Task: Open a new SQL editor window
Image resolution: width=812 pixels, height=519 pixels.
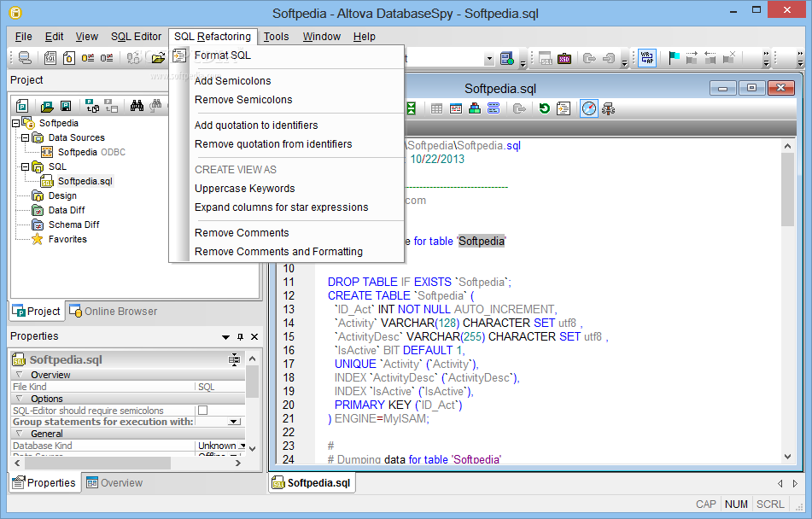Action: tap(50, 58)
